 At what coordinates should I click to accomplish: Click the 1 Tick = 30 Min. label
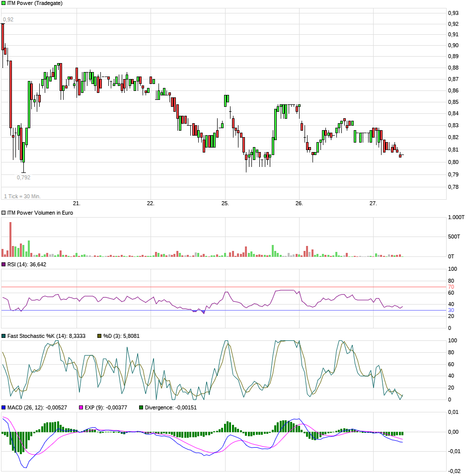coord(22,196)
